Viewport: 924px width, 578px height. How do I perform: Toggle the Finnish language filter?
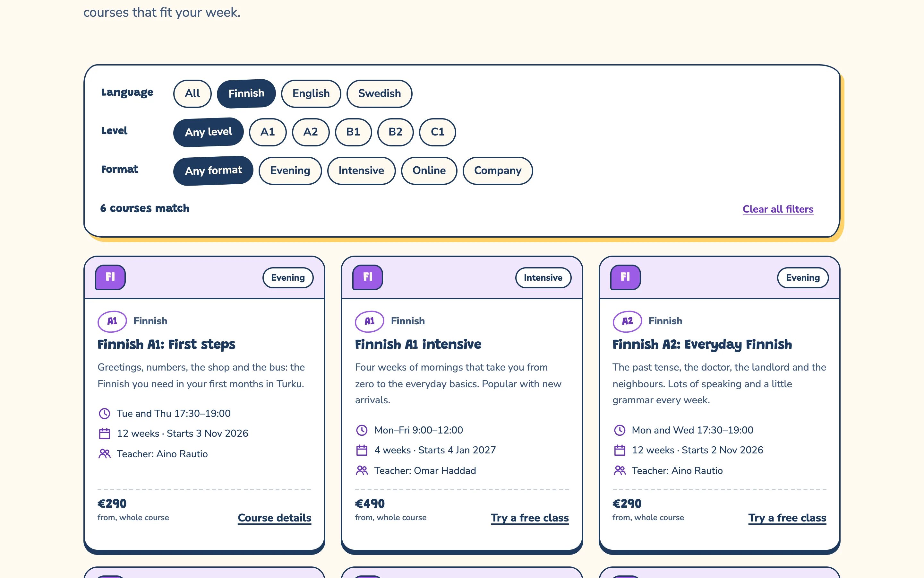point(246,94)
